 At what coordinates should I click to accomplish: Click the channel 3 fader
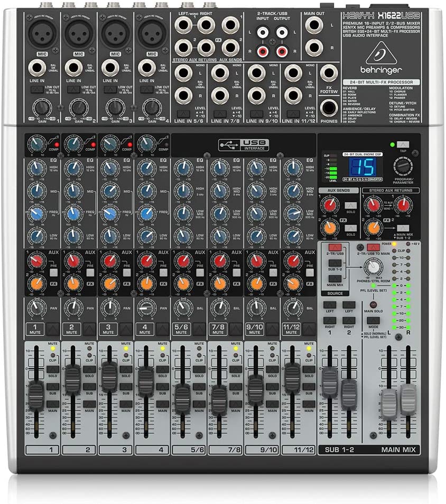[x=110, y=378]
